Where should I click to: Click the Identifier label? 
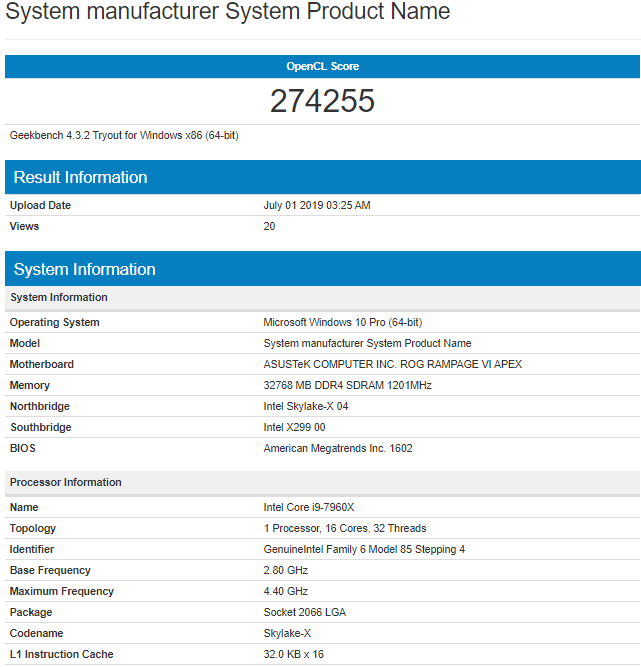pyautogui.click(x=32, y=549)
